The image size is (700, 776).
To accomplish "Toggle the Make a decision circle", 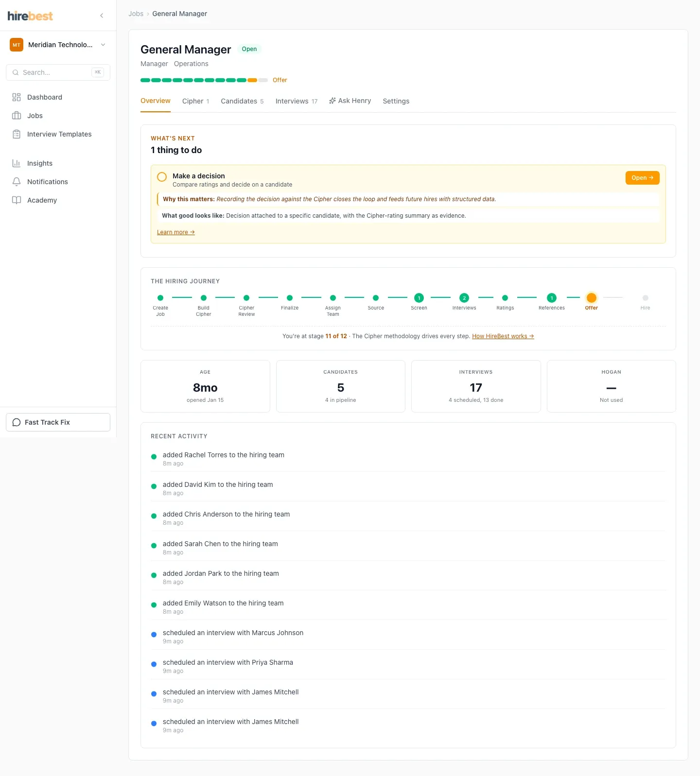I will (162, 177).
